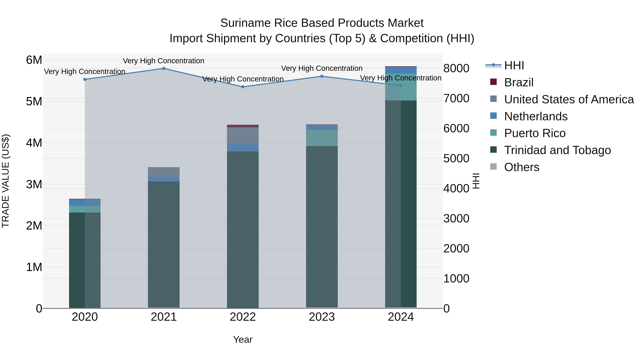Screen dimensions: 644x362
Task: Click 'Very High Concentration' label above 2020
Action: (x=85, y=72)
